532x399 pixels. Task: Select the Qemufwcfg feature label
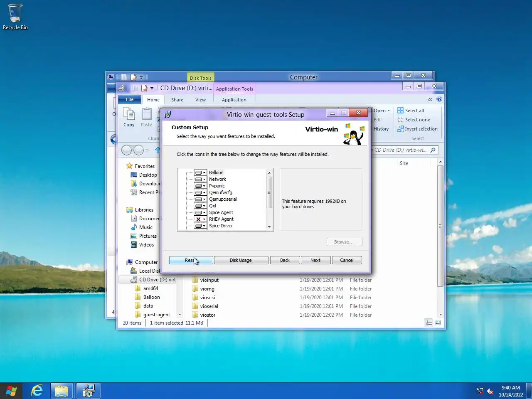tap(221, 192)
